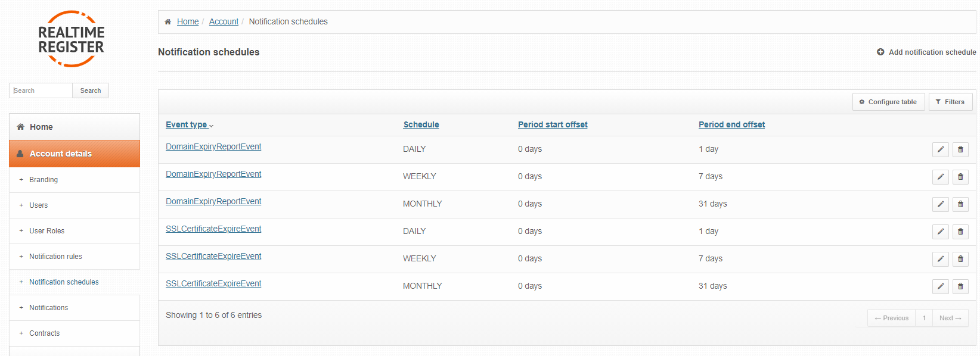Screen dimensions: 980x356
Task: Delete the WEEKLY DomainExpiryReportEvent schedule with trash icon
Action: (960, 177)
